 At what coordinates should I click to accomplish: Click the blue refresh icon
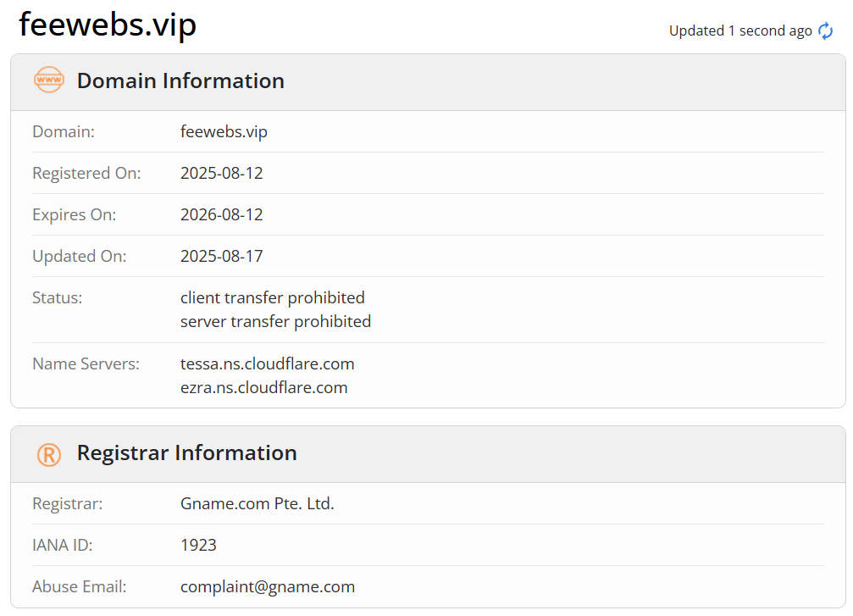tap(825, 31)
